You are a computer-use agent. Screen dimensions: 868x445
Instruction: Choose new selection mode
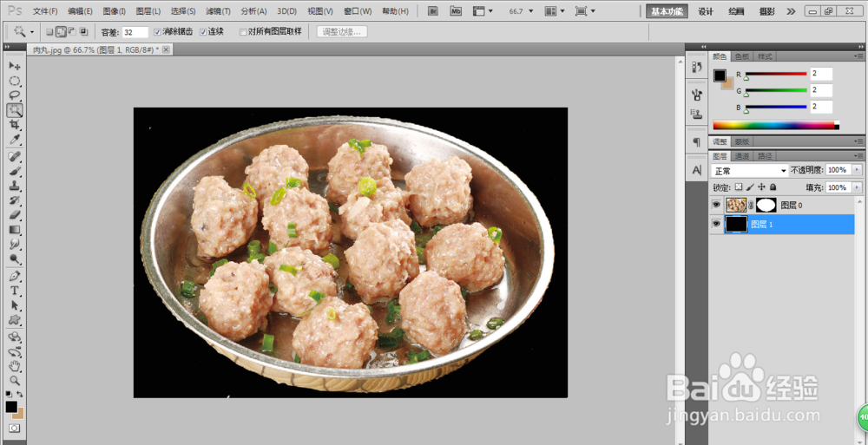click(x=49, y=32)
